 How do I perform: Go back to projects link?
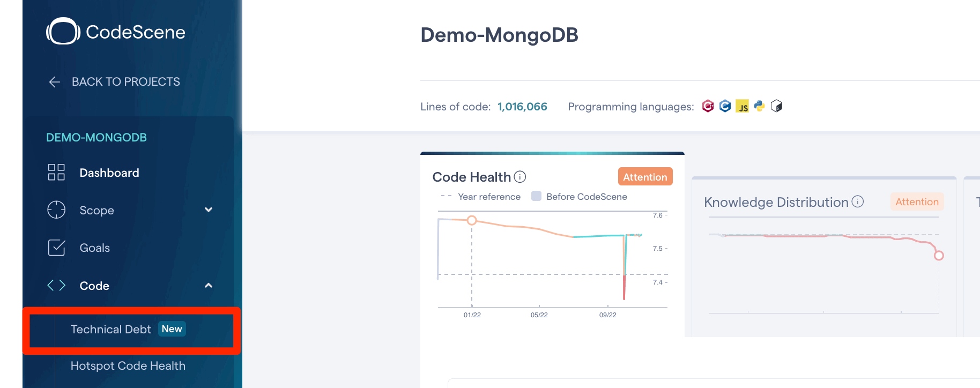coord(126,82)
